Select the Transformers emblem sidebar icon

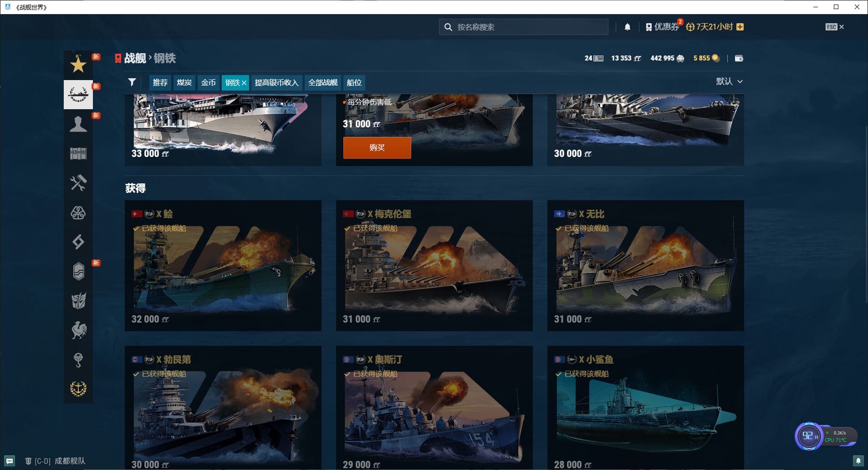coord(78,301)
